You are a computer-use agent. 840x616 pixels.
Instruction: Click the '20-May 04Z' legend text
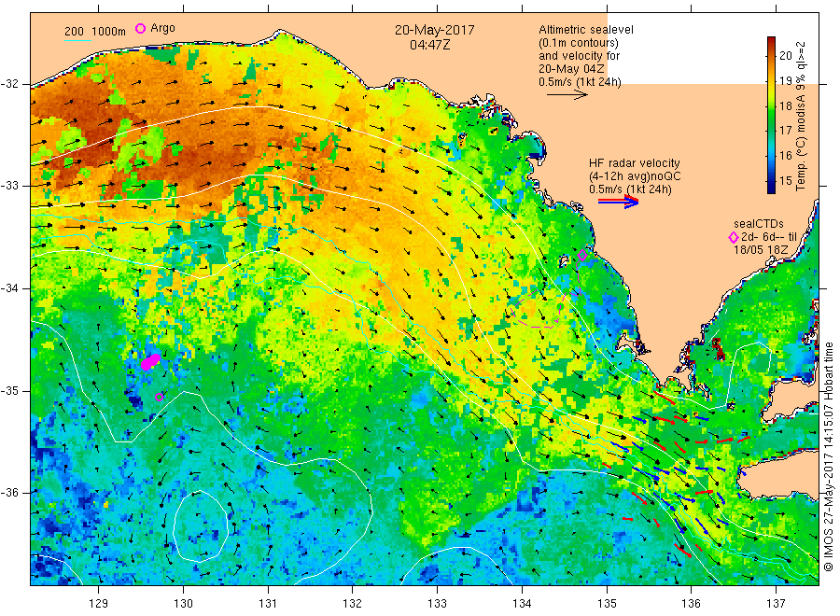point(571,69)
